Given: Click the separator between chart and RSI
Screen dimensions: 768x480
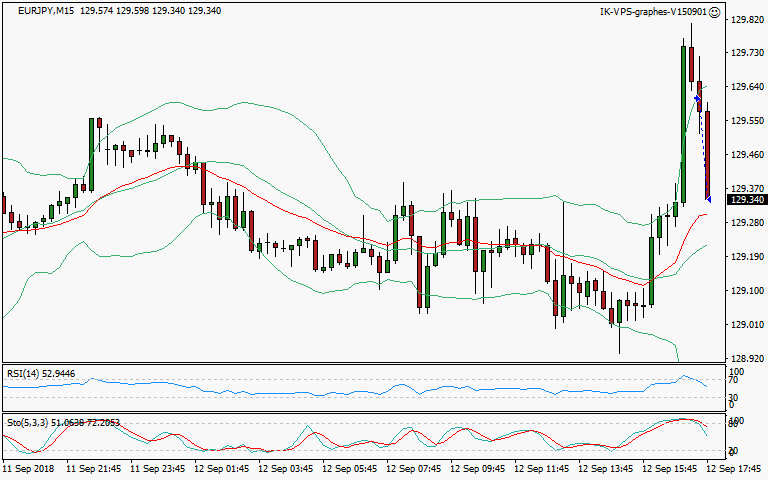Looking at the screenshot, I should tap(360, 363).
